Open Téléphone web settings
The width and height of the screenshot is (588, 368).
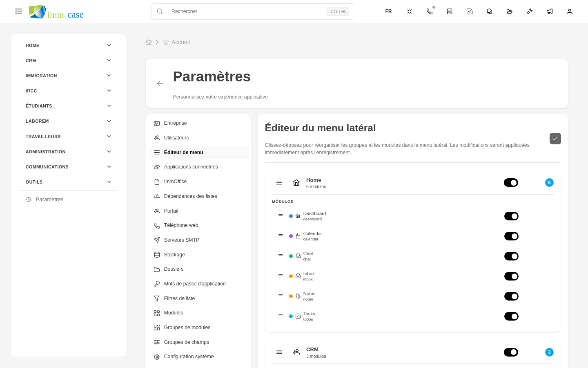pyautogui.click(x=199, y=225)
